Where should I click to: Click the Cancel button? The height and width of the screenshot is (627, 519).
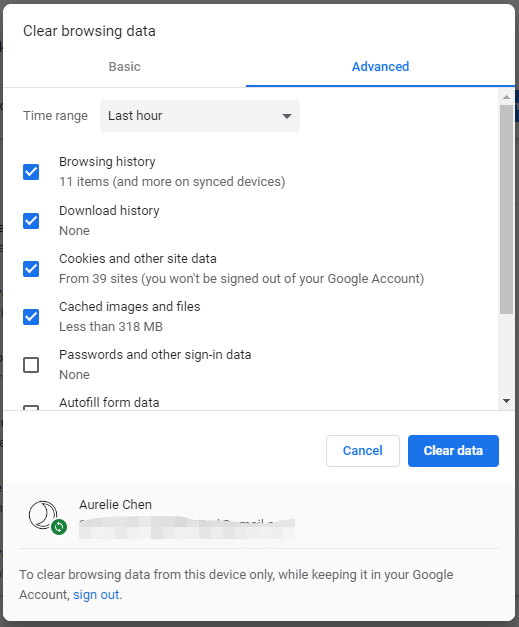point(363,451)
